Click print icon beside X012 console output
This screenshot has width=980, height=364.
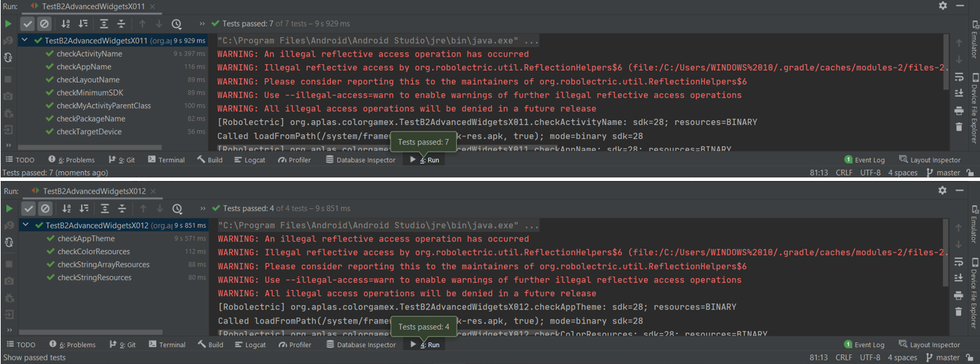[x=959, y=295]
